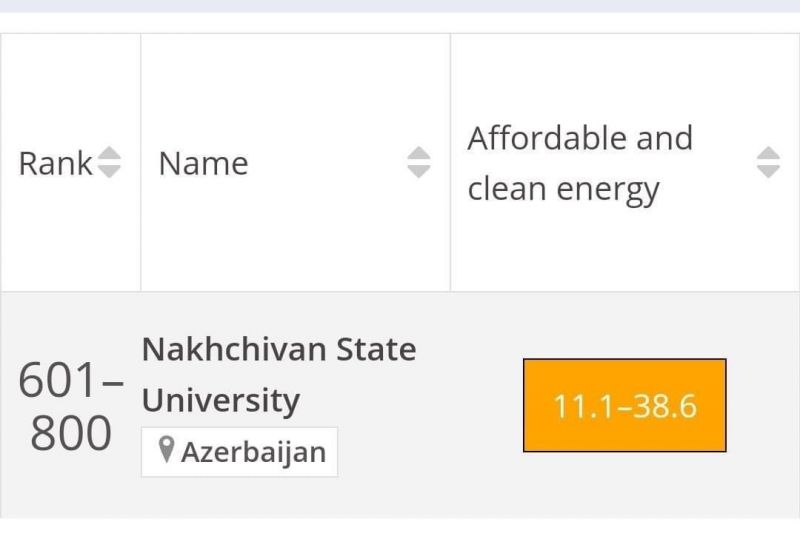This screenshot has height=559, width=800.
Task: Click gray row background right of the score box
Action: [x=762, y=405]
